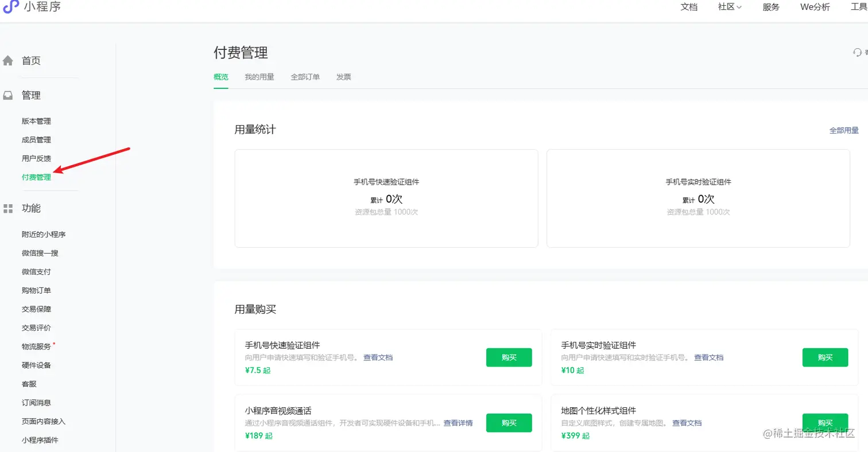Click the 小程序音视频通话 product title
This screenshot has width=868, height=452.
tap(278, 411)
